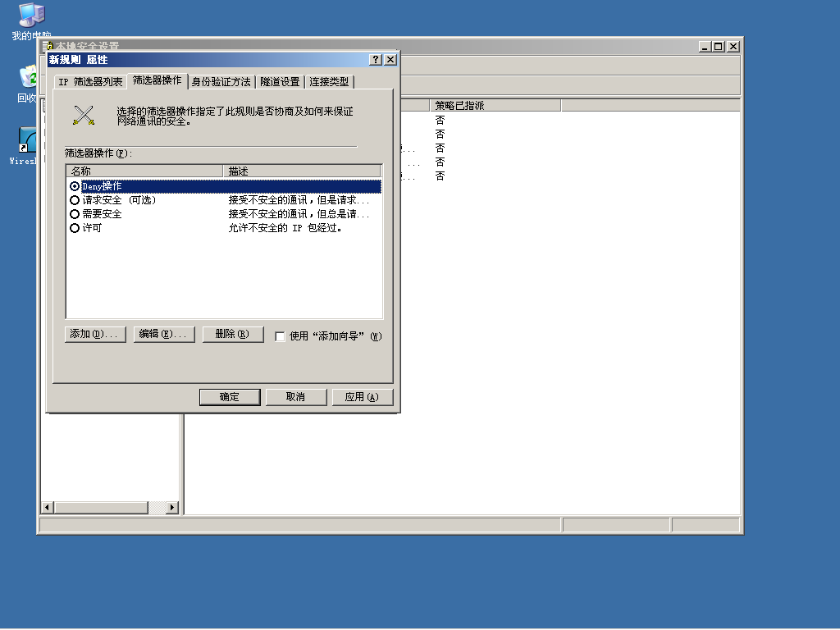
Task: Switch to the 连接类型 tab
Action: point(329,82)
